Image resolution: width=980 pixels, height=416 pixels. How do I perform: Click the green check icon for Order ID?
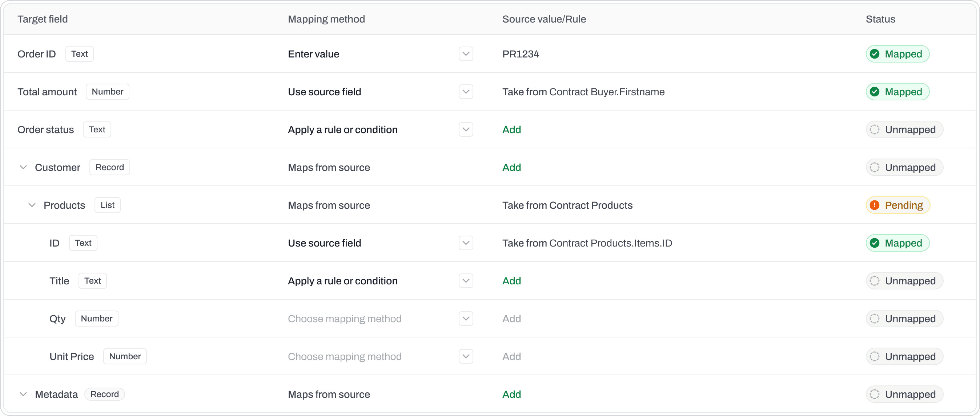coord(875,54)
